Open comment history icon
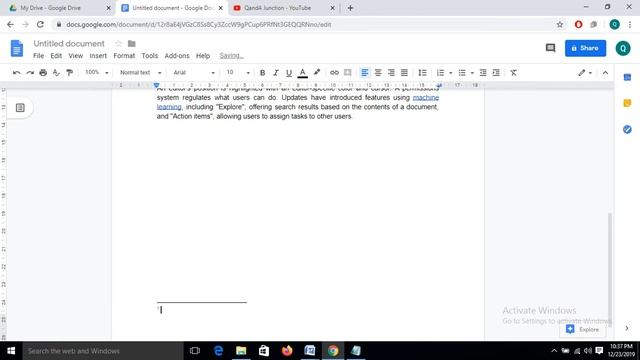Screen dimensions: 640x360 pos(551,48)
